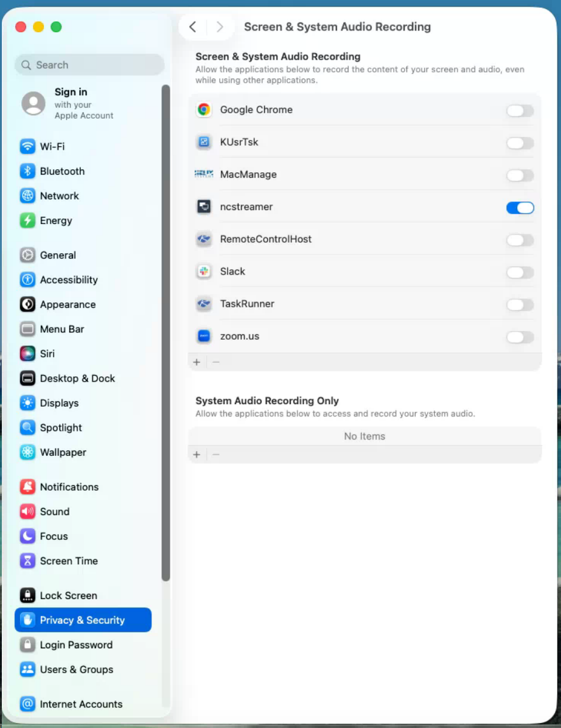Screen dimensions: 561x728
Task: Click the Slack app icon
Action: point(204,271)
